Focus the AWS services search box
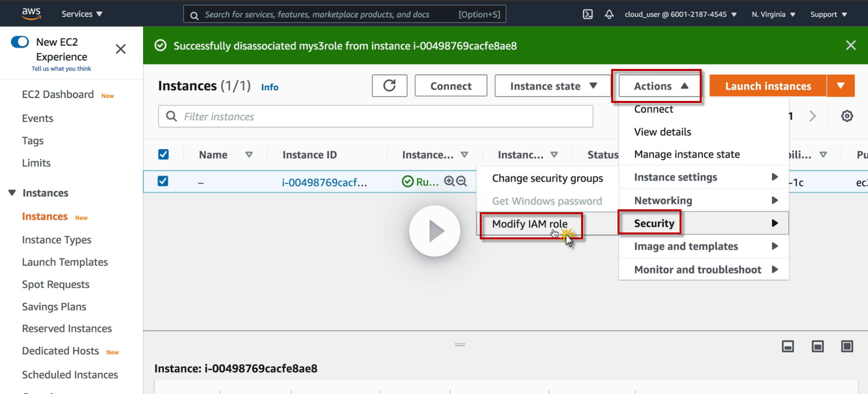 pos(344,14)
